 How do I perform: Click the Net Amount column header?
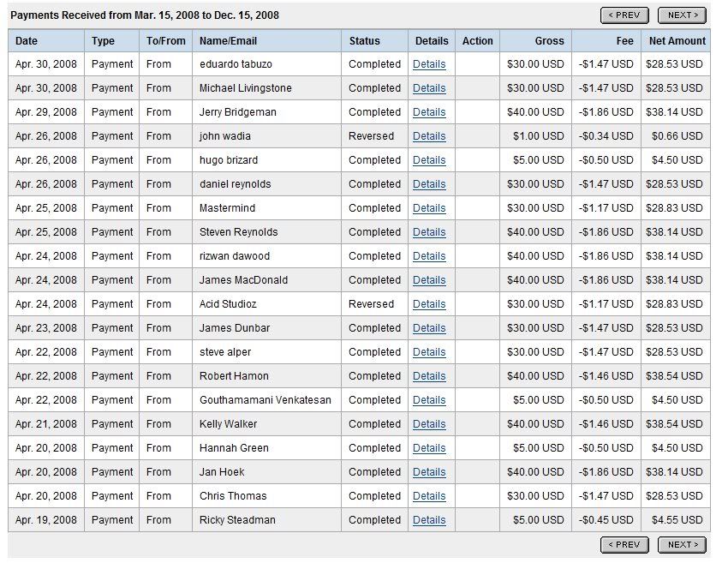677,40
